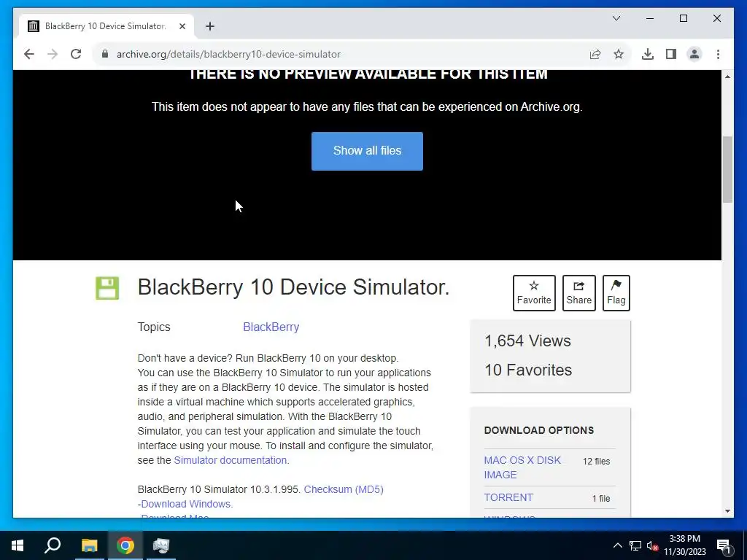747x560 pixels.
Task: Open Checksum (MD5) link
Action: pos(344,489)
